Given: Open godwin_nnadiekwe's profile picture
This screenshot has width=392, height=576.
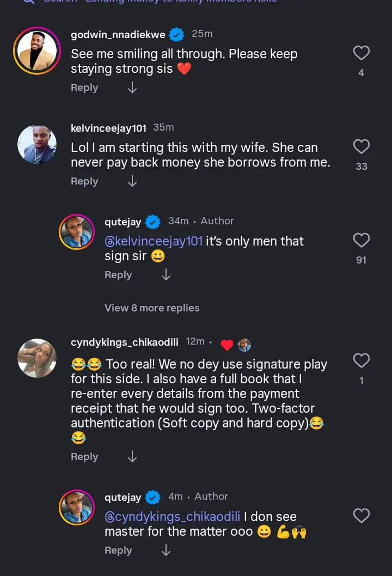Looking at the screenshot, I should click(37, 50).
